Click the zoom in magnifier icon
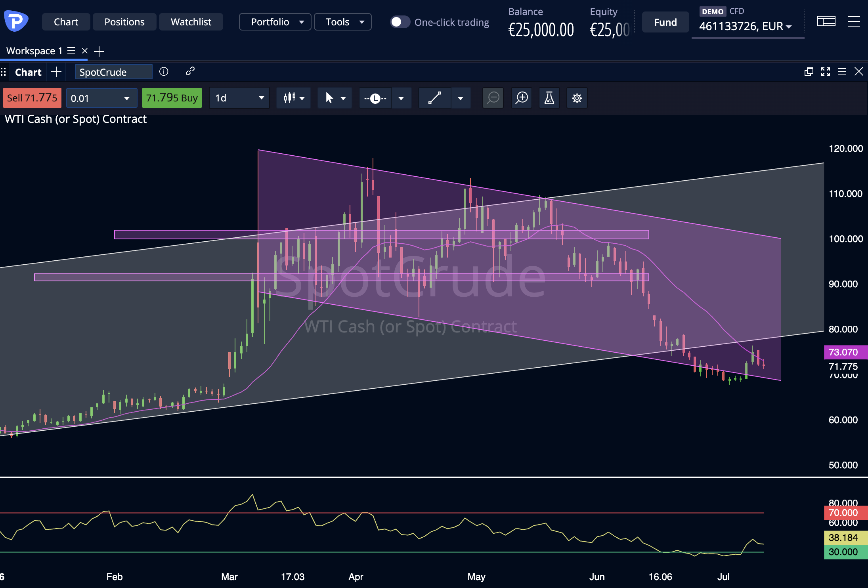Screen dimensions: 868x588 tap(522, 98)
